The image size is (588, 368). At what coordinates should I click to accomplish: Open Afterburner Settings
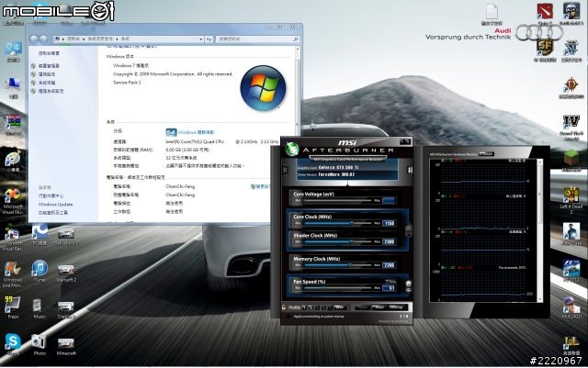pos(396,307)
